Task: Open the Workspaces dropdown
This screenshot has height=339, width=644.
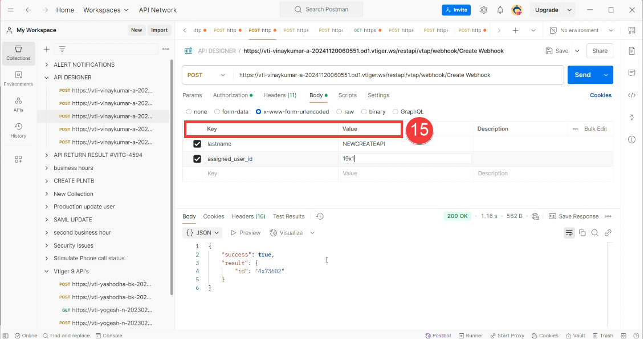Action: [106, 10]
